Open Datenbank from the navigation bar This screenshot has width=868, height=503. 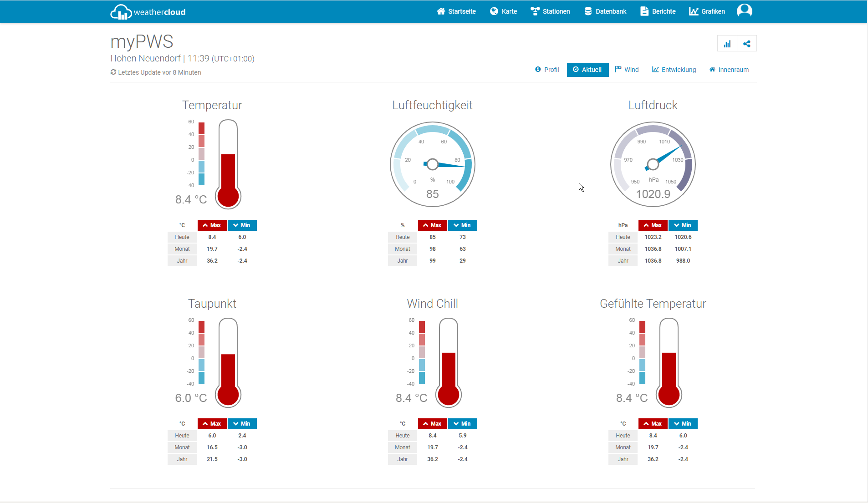coord(605,11)
